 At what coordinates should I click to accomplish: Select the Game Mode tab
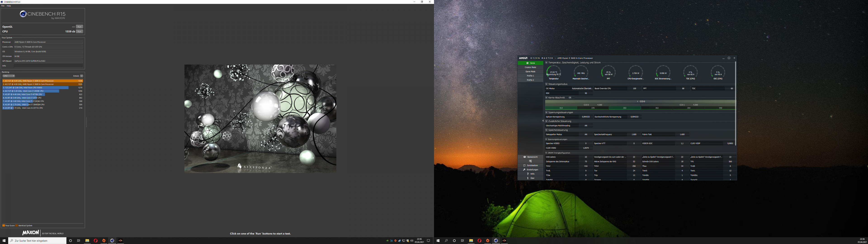[x=530, y=71]
